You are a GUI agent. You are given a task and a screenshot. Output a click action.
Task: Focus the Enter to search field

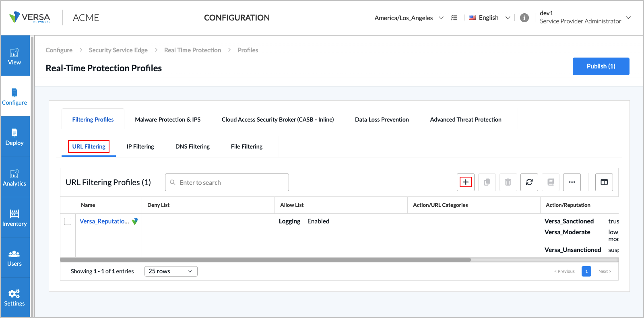pos(227,182)
